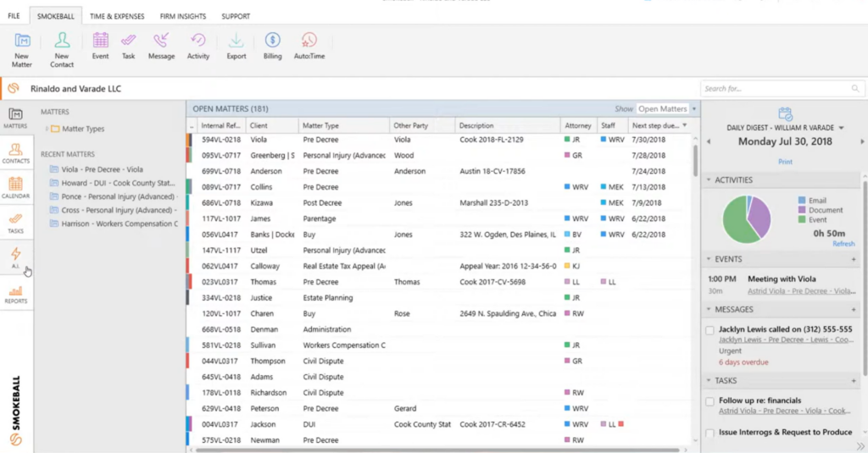Launch AutoTime from the ribbon
This screenshot has width=868, height=453.
(309, 46)
